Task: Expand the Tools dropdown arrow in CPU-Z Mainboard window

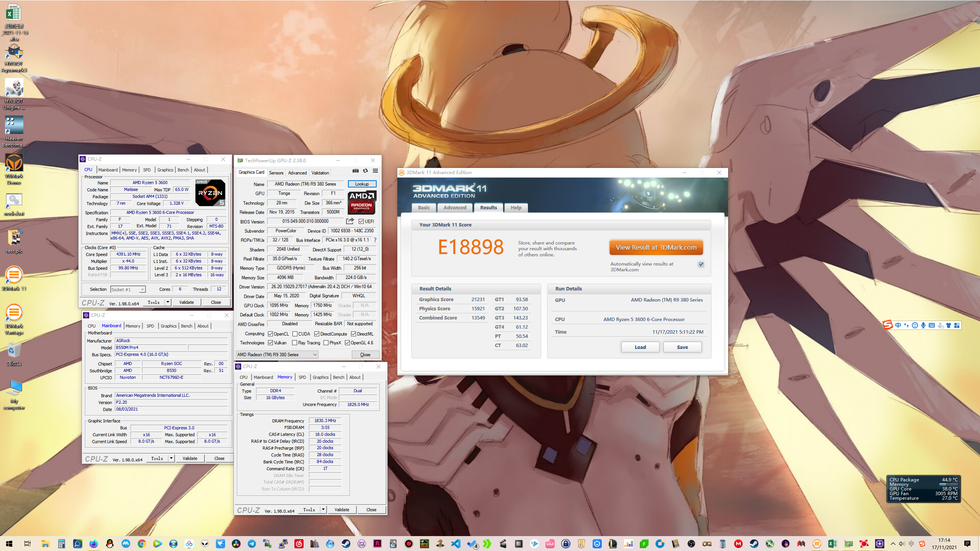Action: [x=171, y=458]
